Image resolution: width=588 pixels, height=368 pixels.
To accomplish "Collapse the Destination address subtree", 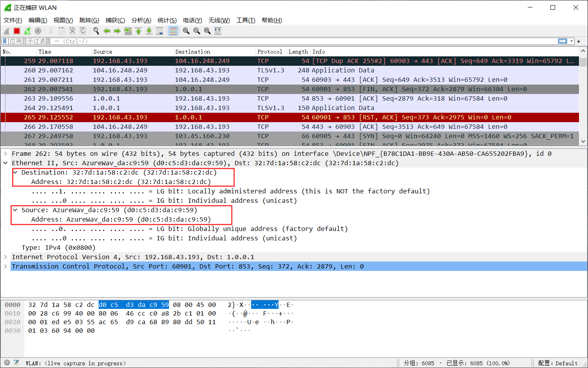I will (x=15, y=172).
